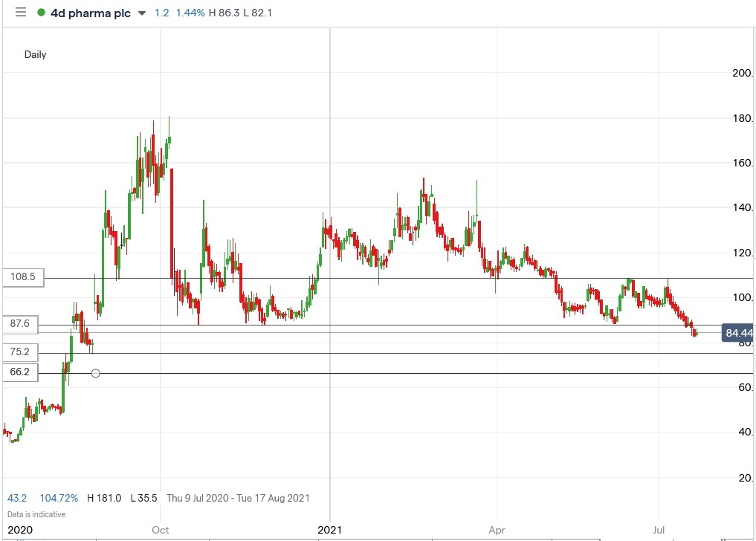The image size is (756, 541).
Task: Select the 2021 label on the time axis
Action: tap(330, 530)
